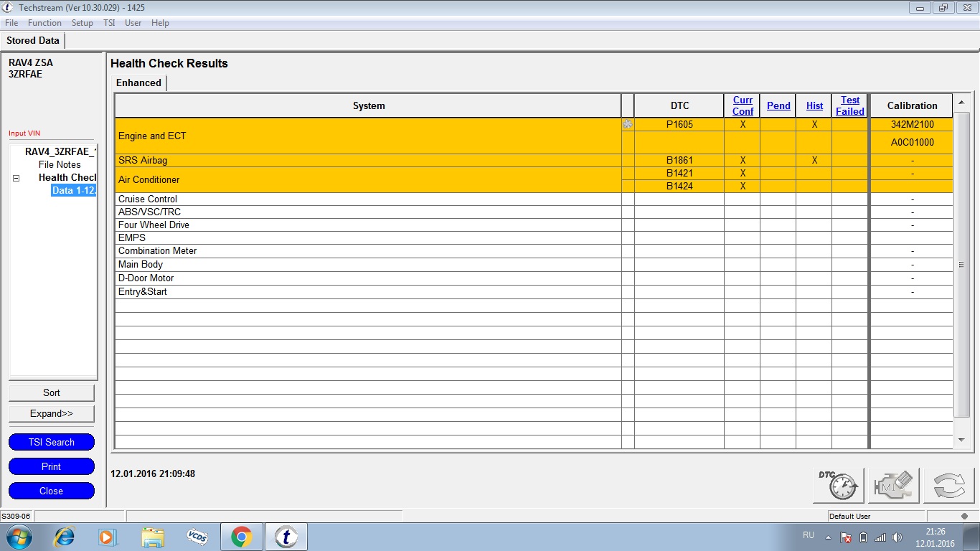980x551 pixels.
Task: Click the Curr Conf column header link
Action: [x=743, y=105]
